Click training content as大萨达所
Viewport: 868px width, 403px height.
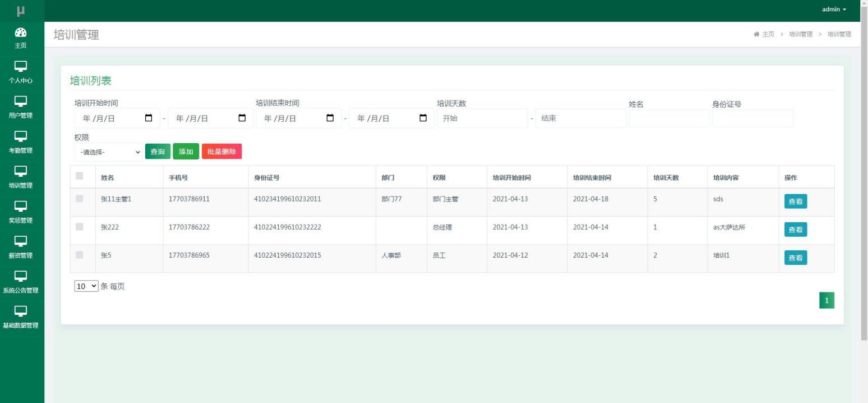pyautogui.click(x=729, y=227)
